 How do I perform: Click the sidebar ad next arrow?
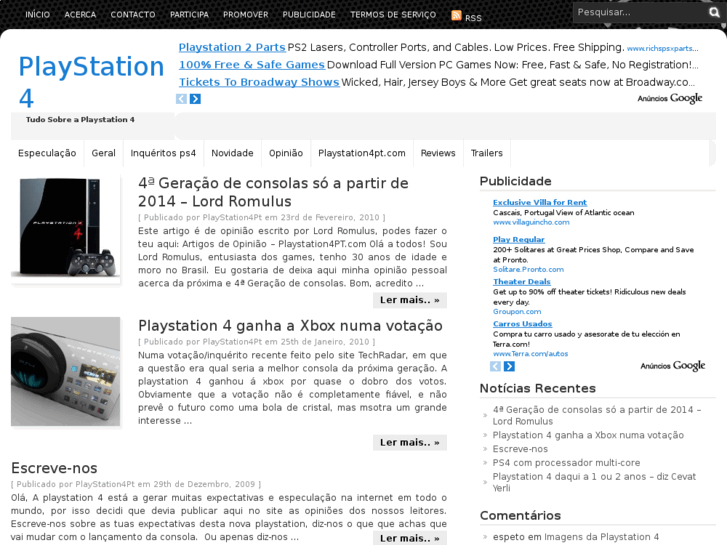pyautogui.click(x=509, y=366)
